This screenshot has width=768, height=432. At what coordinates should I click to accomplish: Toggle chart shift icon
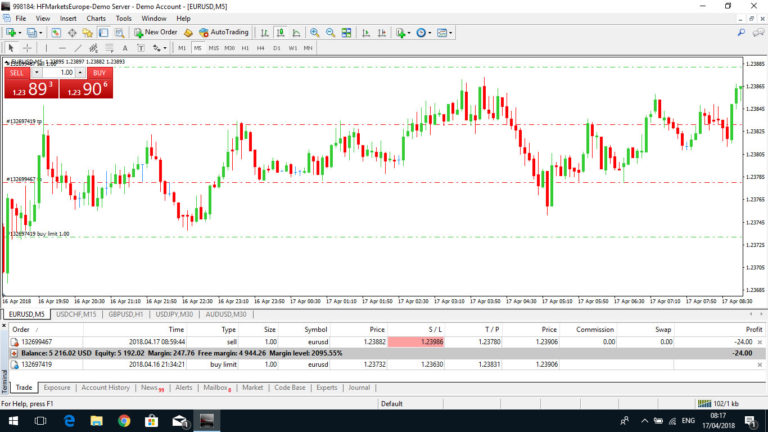coord(382,33)
